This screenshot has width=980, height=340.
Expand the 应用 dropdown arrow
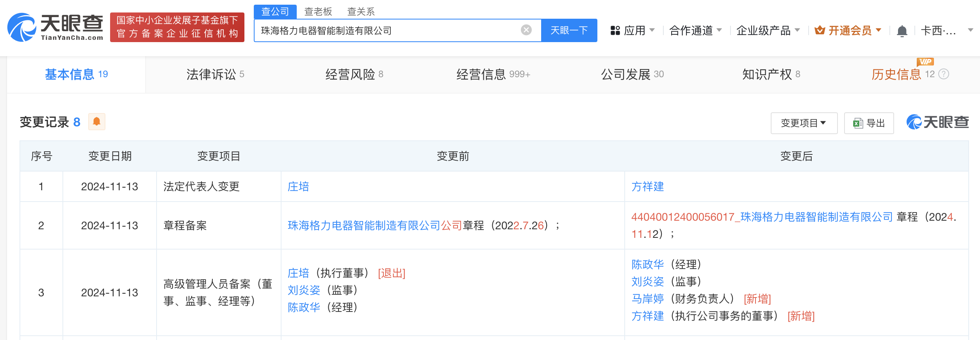652,30
